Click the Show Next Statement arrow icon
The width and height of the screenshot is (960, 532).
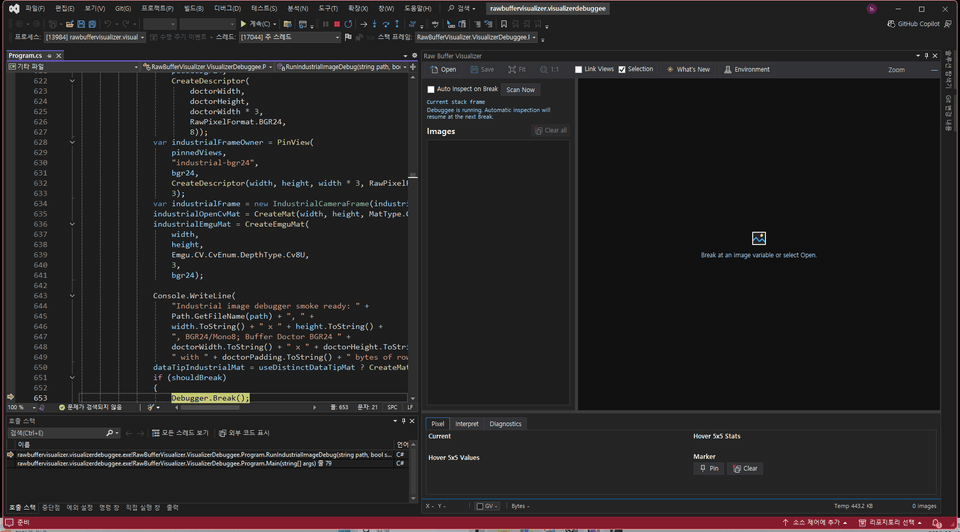[364, 24]
